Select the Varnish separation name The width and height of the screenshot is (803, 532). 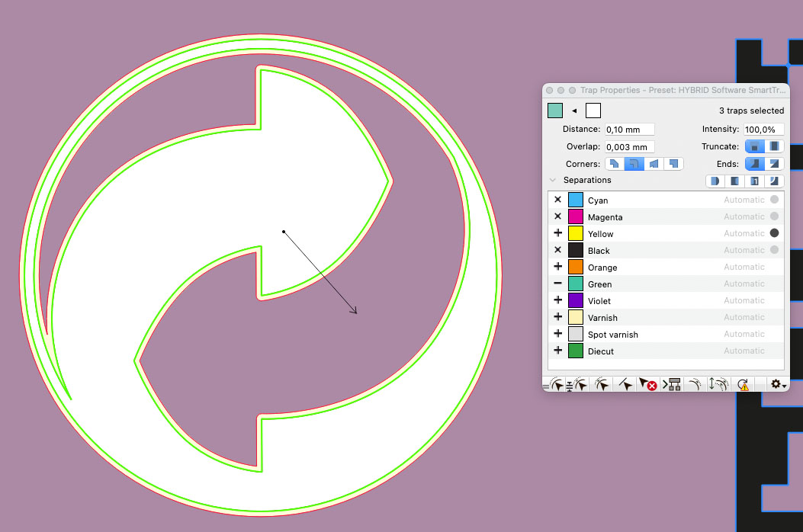coord(602,318)
